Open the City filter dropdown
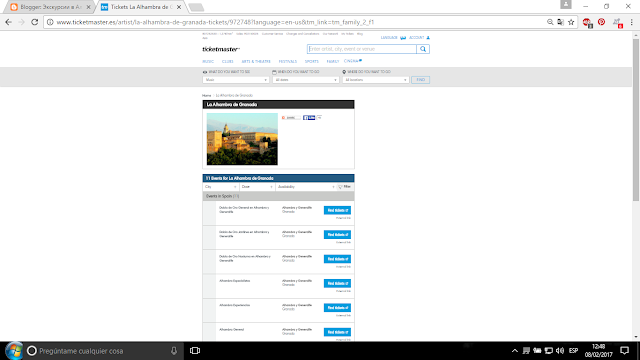Viewport: 640px width, 360px height. [221, 187]
